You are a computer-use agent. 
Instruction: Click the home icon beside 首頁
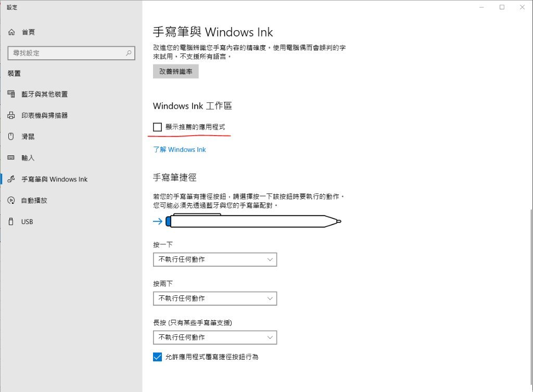[11, 32]
